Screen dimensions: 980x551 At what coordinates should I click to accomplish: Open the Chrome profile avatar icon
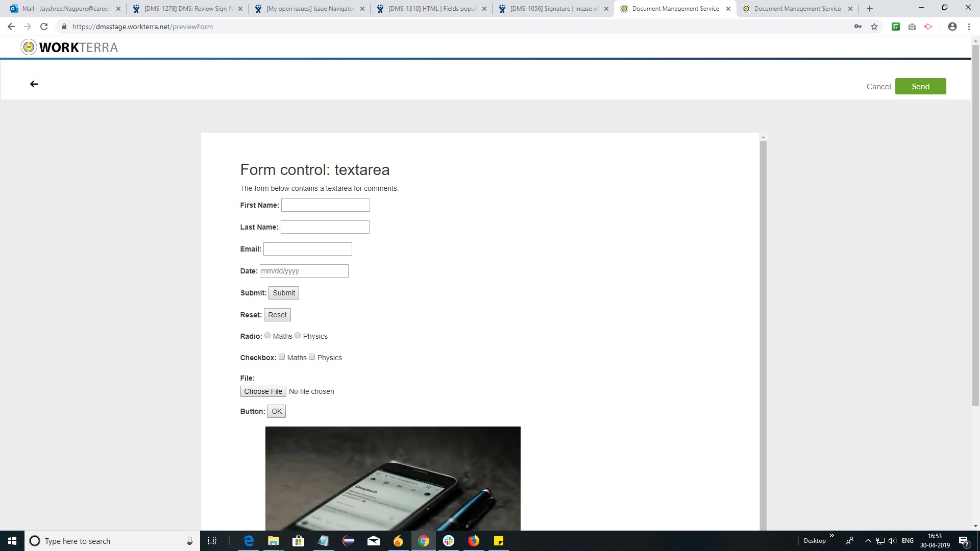pyautogui.click(x=952, y=27)
